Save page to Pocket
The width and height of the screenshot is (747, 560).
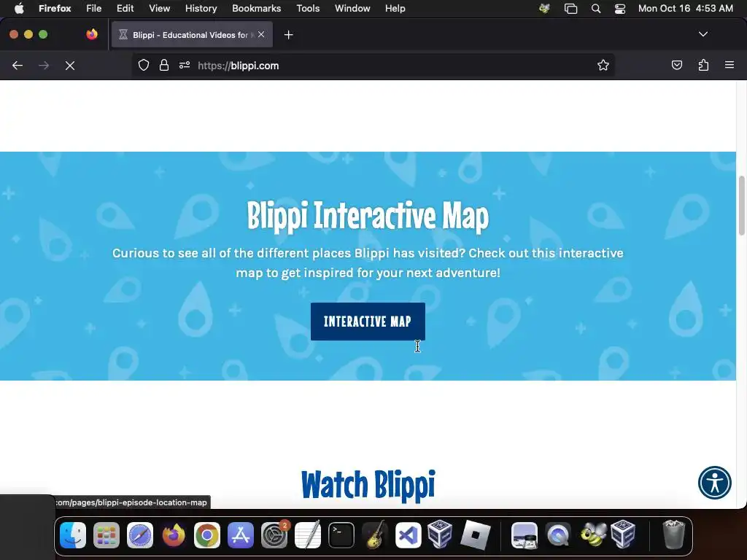click(676, 65)
